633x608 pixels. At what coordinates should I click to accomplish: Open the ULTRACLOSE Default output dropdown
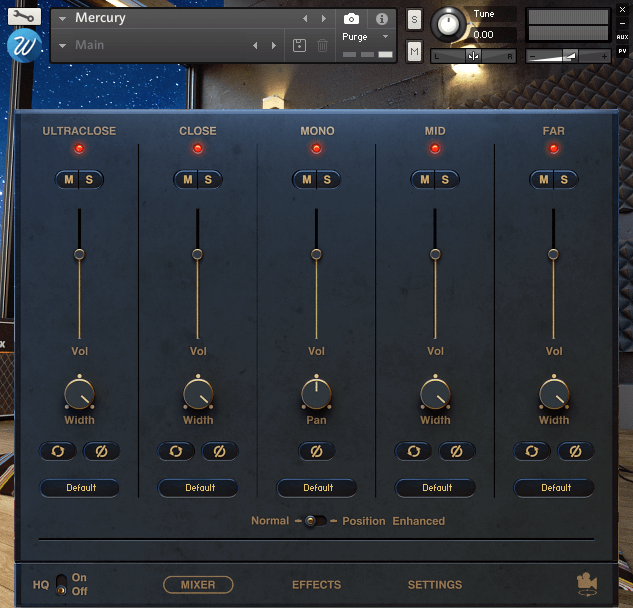tap(80, 488)
